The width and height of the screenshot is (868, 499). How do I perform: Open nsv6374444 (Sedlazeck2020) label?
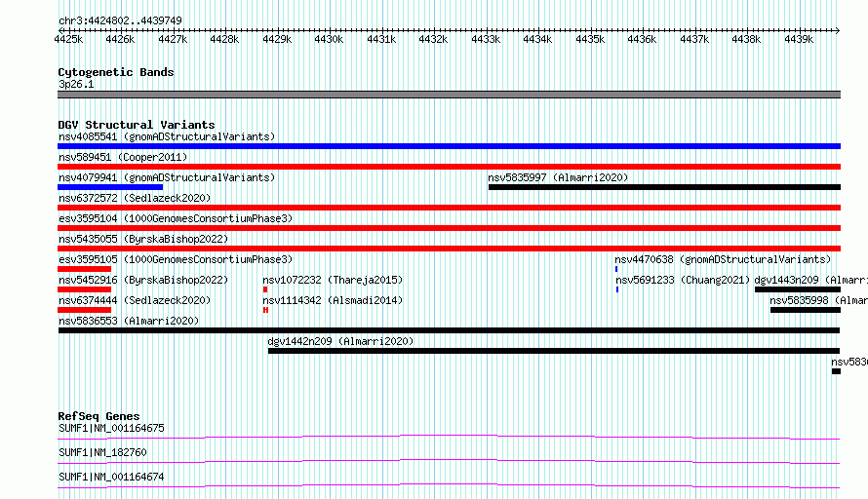point(135,300)
